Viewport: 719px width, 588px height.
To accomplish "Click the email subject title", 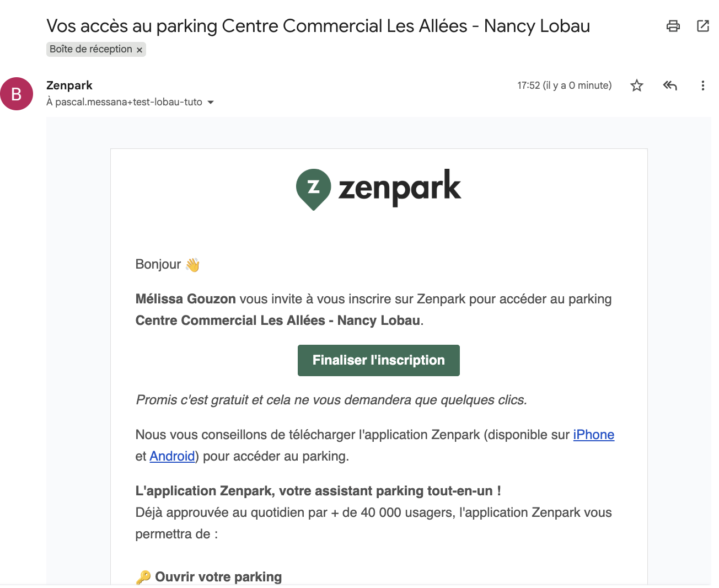I will coord(318,26).
